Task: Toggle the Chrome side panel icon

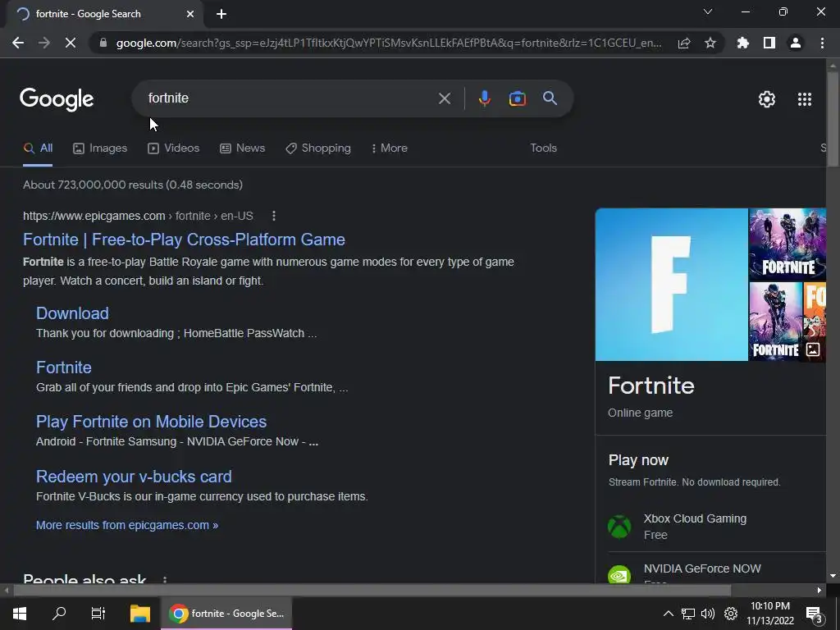Action: click(x=769, y=43)
